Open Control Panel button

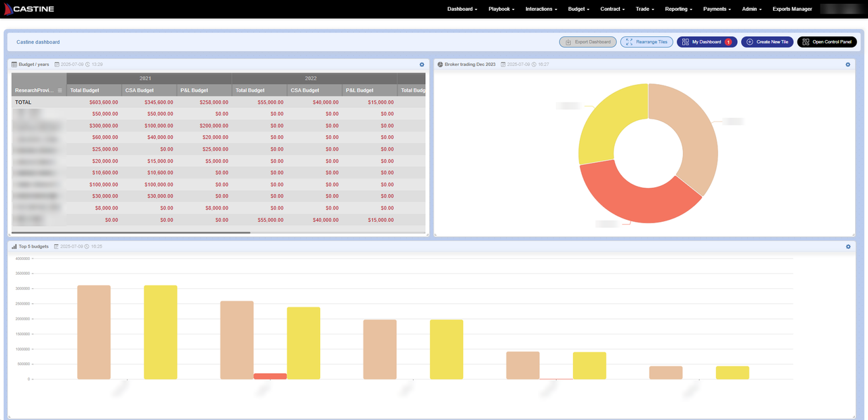click(827, 42)
